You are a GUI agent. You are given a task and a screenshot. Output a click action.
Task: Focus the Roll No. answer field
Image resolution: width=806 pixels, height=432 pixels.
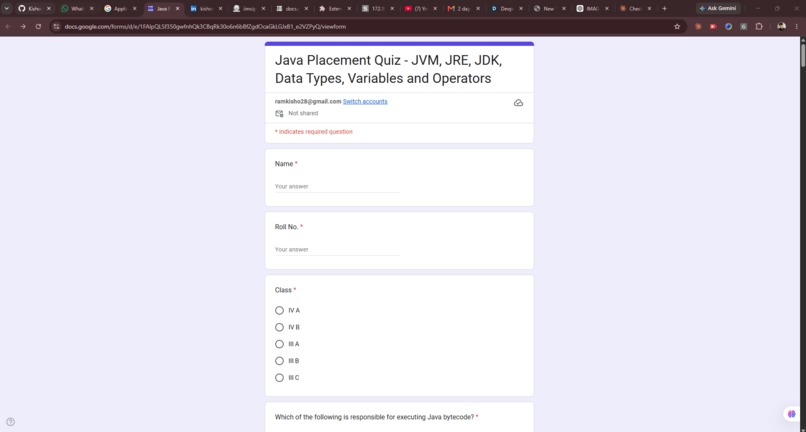pyautogui.click(x=337, y=249)
